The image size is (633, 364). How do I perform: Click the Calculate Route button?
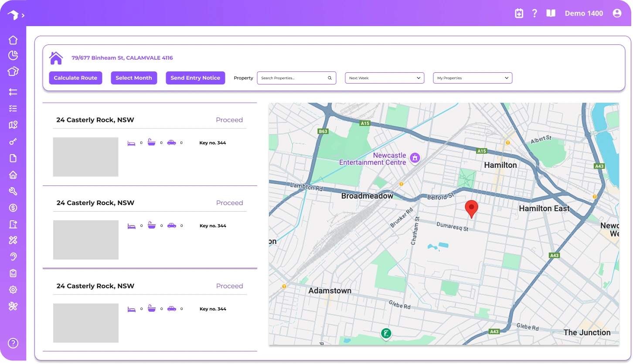point(75,78)
